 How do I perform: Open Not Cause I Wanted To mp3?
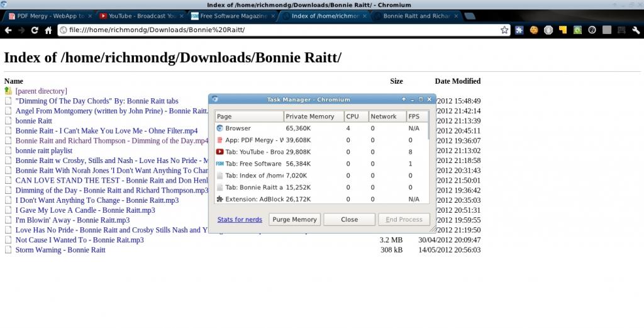point(80,240)
